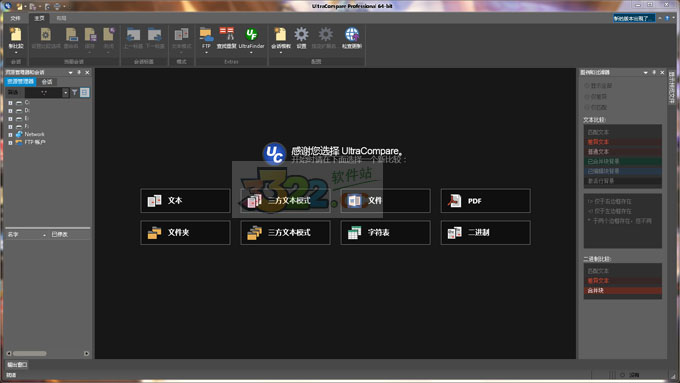Sort by the 已修改 modified column header
The width and height of the screenshot is (680, 383).
tap(69, 234)
